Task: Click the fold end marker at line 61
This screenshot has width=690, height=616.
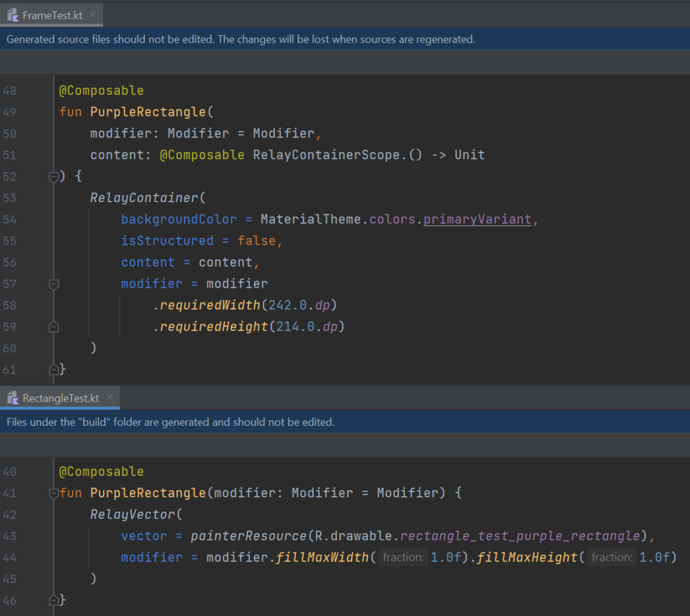Action: (54, 370)
